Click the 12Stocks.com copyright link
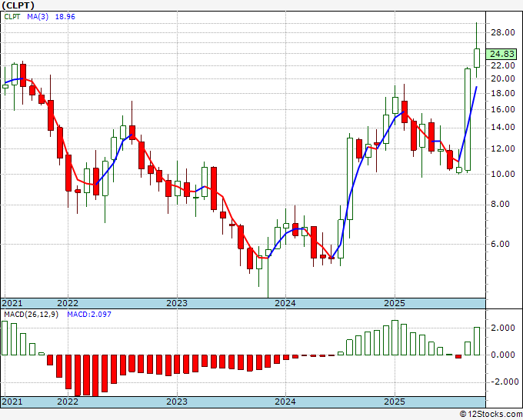 tap(491, 415)
